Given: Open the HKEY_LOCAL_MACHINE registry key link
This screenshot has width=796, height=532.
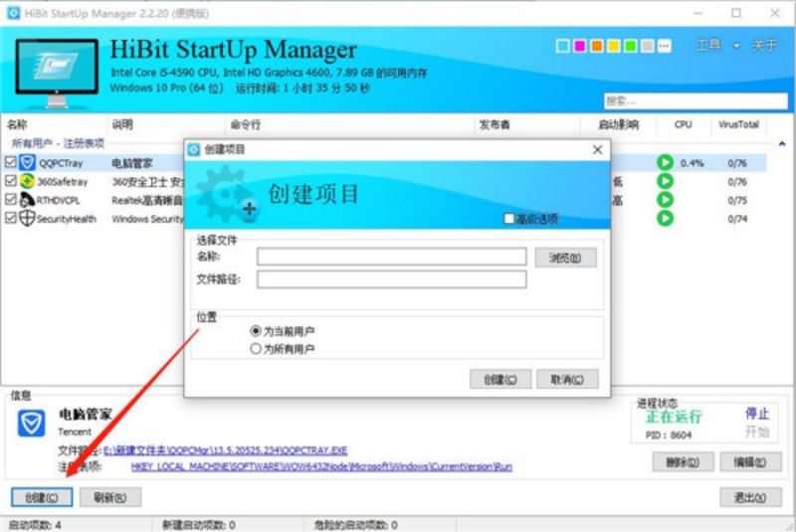Looking at the screenshot, I should click(x=321, y=466).
